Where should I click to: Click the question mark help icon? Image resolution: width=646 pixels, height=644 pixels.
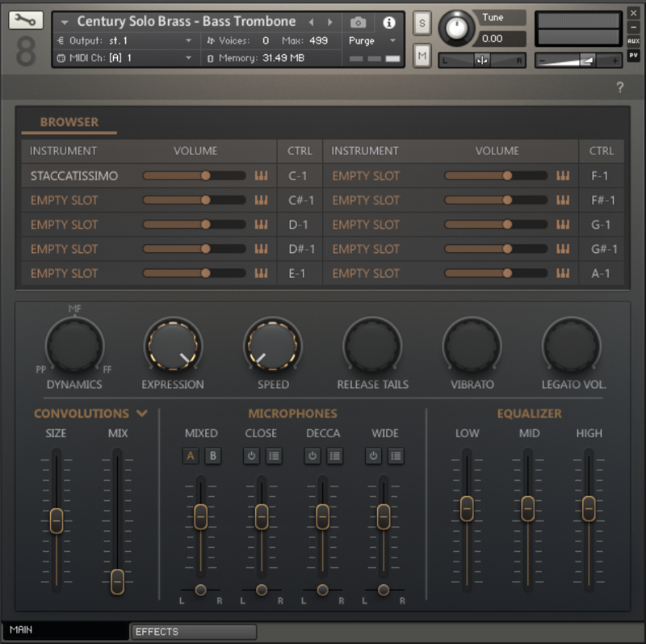pyautogui.click(x=620, y=87)
